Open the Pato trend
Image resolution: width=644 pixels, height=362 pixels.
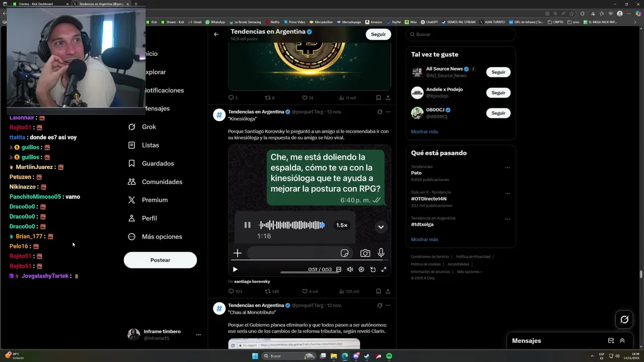[x=416, y=173]
